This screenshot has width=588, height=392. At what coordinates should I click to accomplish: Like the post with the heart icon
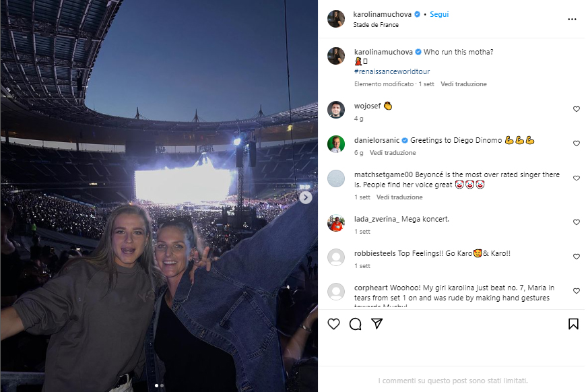[333, 324]
